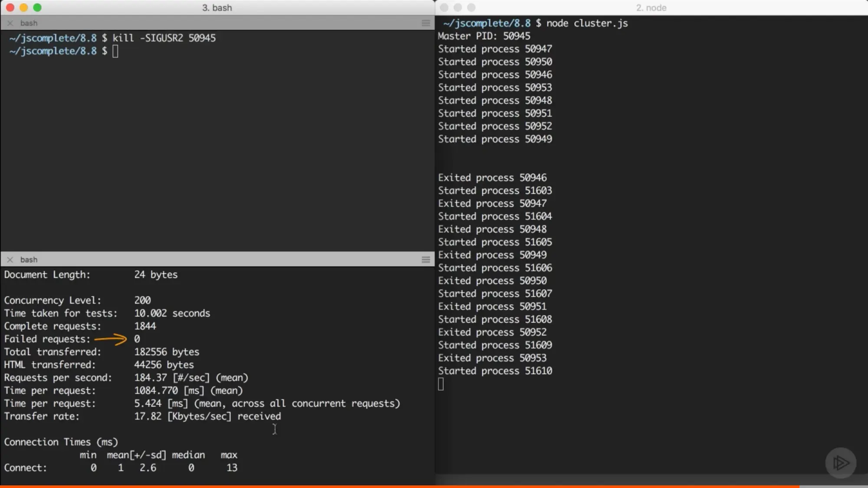The height and width of the screenshot is (488, 868).
Task: Click the '3. bash' window title
Action: point(217,7)
